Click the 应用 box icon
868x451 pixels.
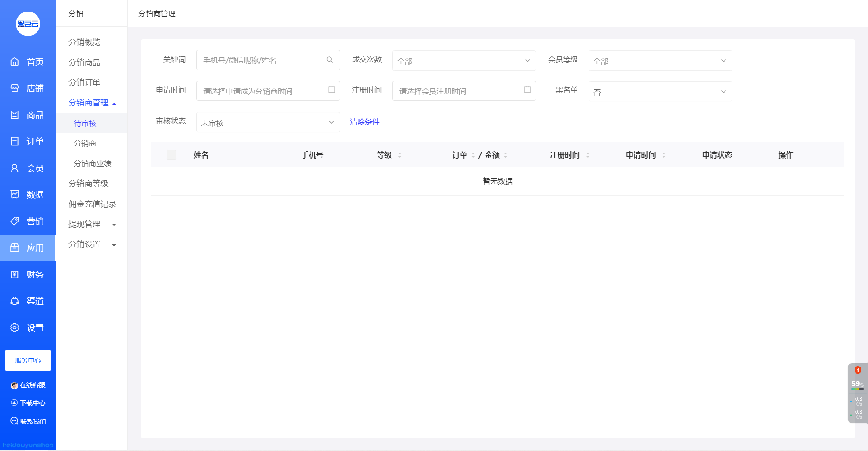tap(15, 247)
